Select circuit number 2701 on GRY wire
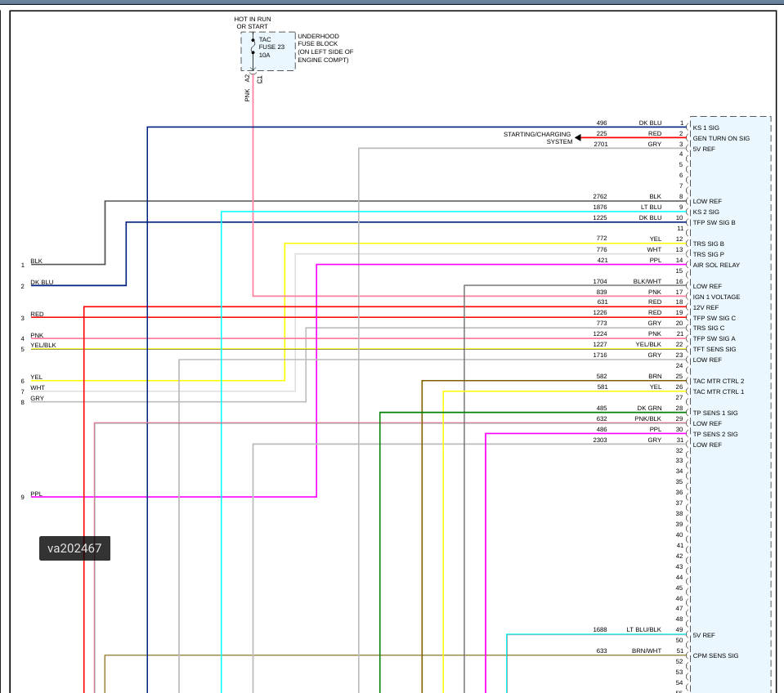This screenshot has height=693, width=784. pyautogui.click(x=601, y=144)
